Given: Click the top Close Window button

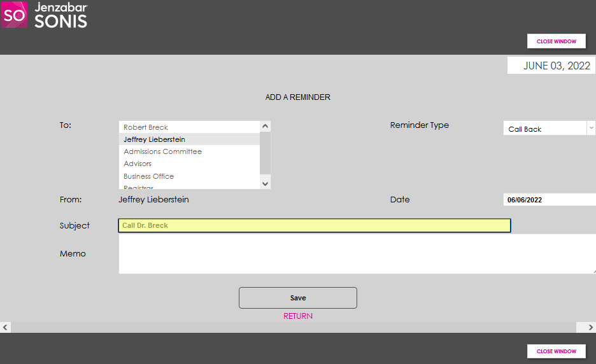Looking at the screenshot, I should [x=556, y=41].
